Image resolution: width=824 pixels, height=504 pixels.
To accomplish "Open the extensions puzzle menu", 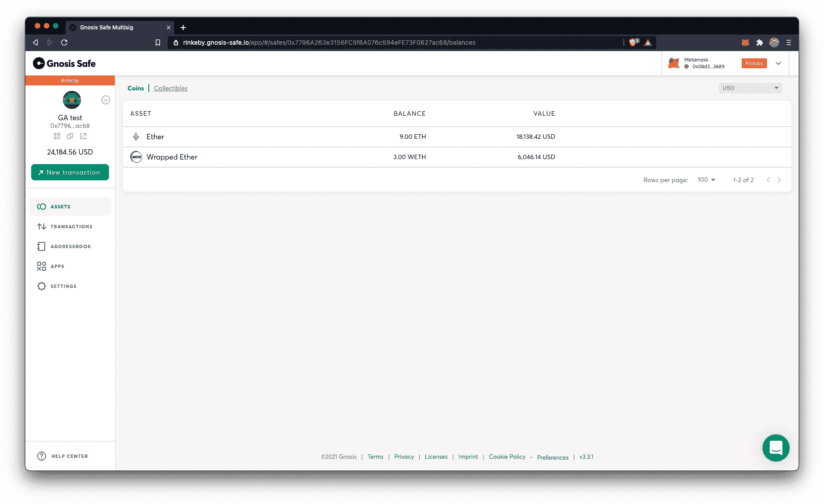I will pos(760,42).
